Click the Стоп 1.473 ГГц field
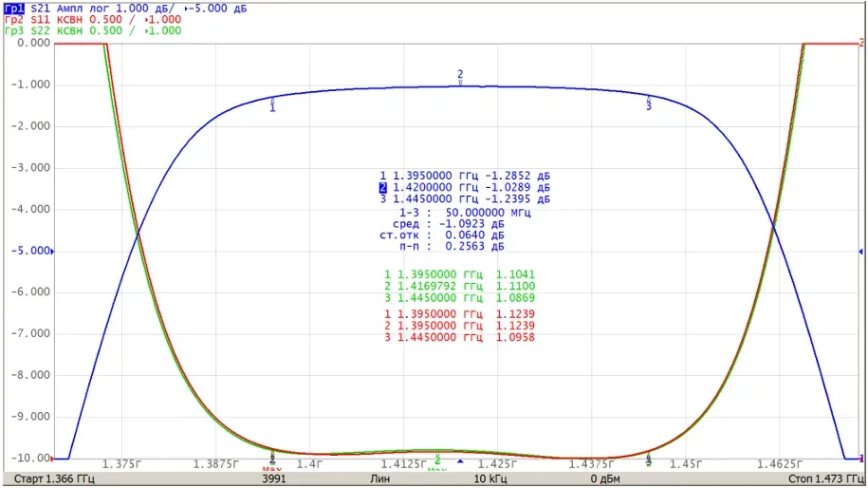The width and height of the screenshot is (868, 488). tap(825, 479)
